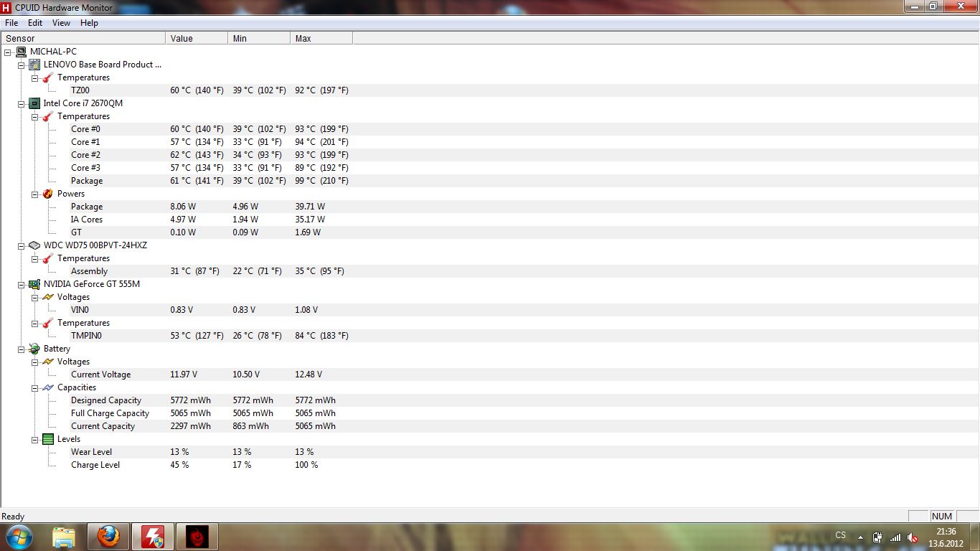The image size is (980, 551).
Task: Click the CS language indicator
Action: click(840, 536)
